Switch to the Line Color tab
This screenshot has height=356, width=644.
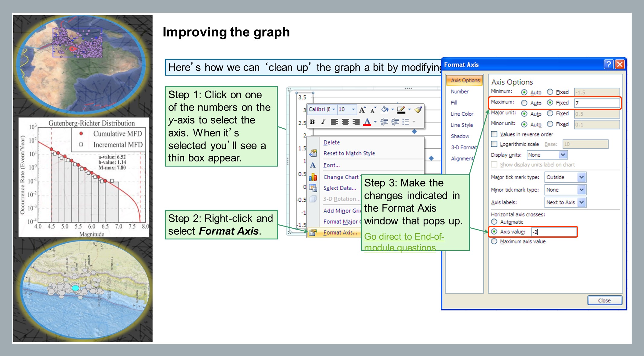pyautogui.click(x=462, y=114)
